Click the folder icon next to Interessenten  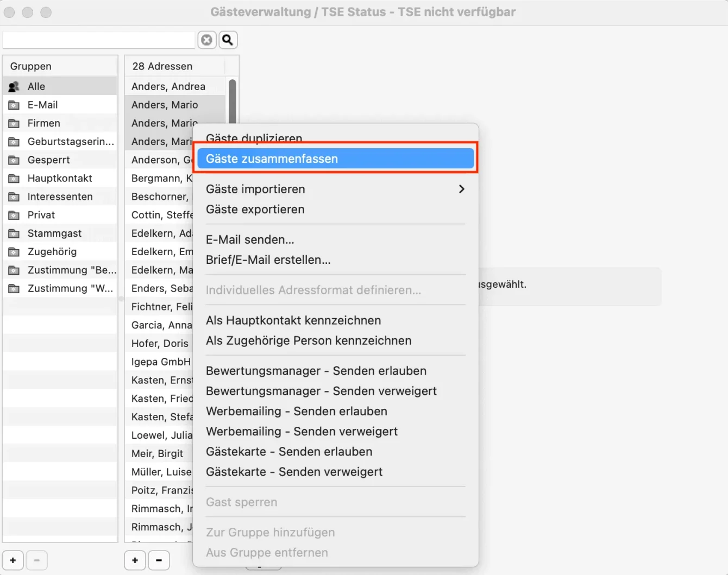[14, 197]
